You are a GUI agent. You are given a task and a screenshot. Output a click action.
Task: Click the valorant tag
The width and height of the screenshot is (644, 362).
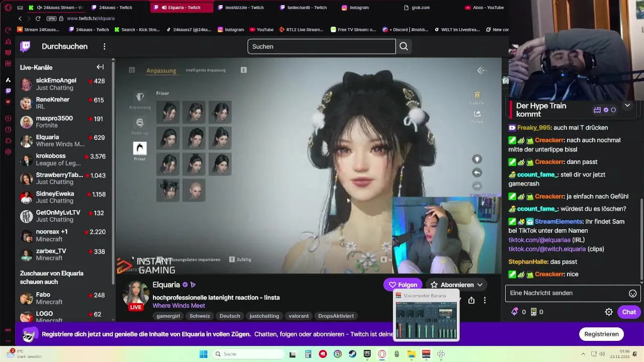tap(298, 316)
